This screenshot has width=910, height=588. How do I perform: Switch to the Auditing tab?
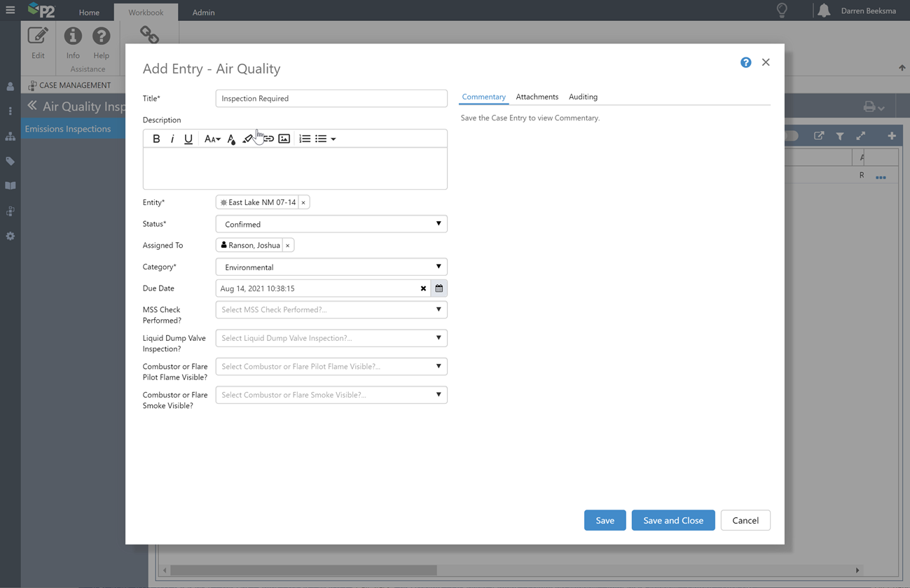coord(583,97)
